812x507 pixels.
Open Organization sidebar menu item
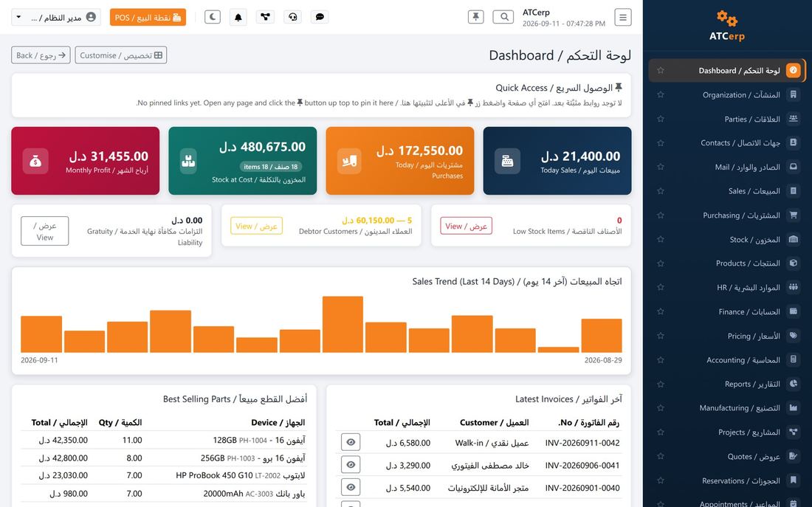[x=726, y=94]
